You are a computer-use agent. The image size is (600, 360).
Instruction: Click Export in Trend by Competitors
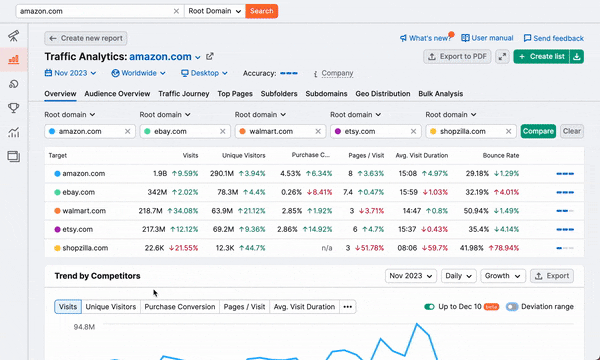pyautogui.click(x=552, y=276)
